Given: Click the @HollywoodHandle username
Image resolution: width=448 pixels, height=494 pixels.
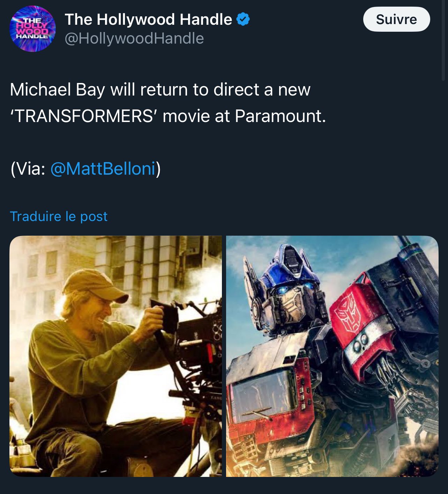Looking at the screenshot, I should click(x=134, y=38).
